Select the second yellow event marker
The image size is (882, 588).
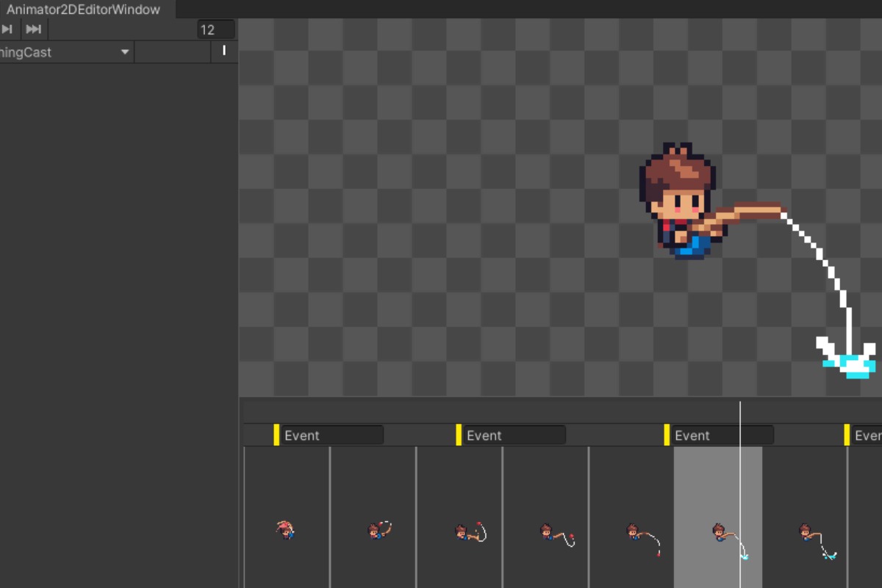tap(459, 434)
